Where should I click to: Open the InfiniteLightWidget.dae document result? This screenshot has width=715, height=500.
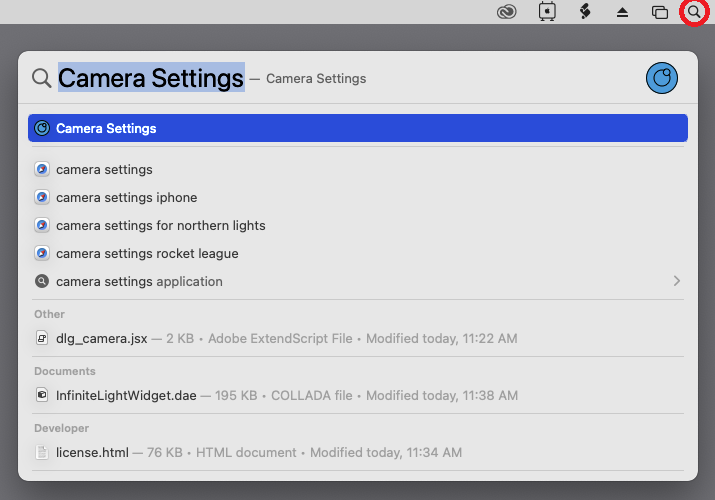coord(126,395)
